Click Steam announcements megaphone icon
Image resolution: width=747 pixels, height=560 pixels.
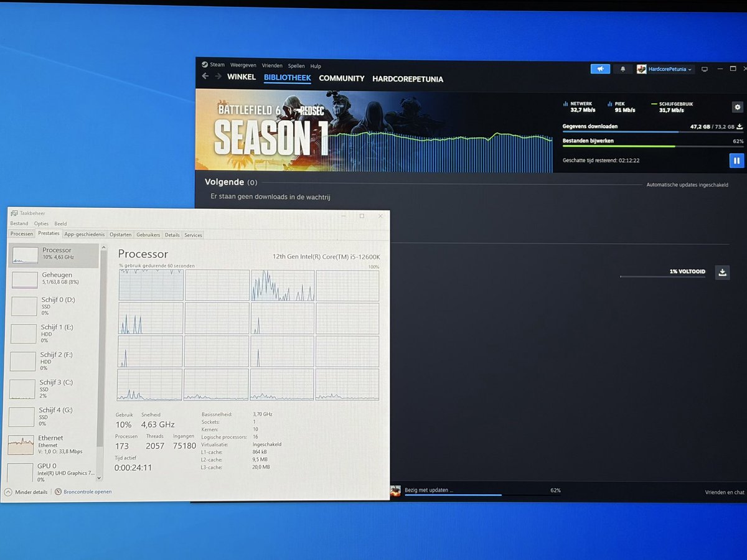600,69
